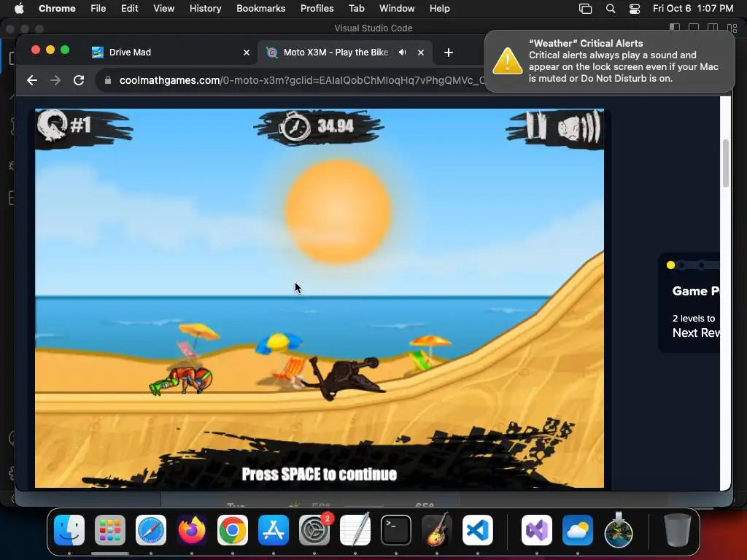This screenshot has height=560, width=747.
Task: Click the #1 level indicator
Action: click(x=80, y=125)
